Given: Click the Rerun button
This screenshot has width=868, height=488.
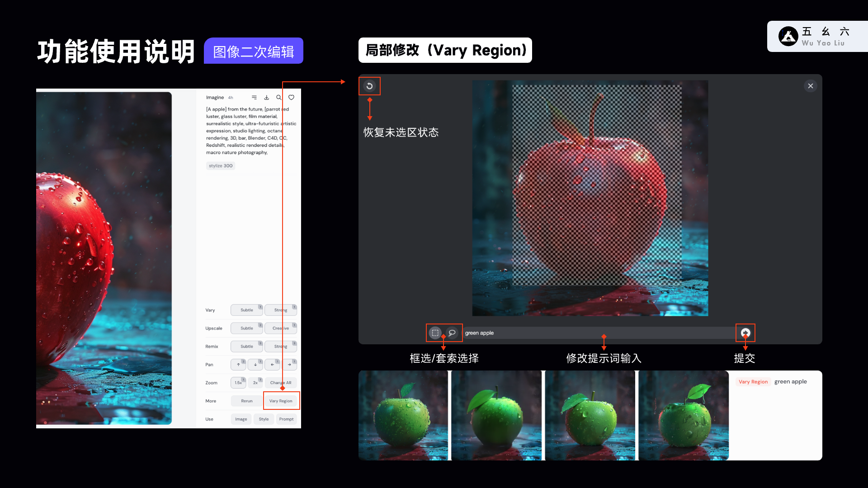Looking at the screenshot, I should (247, 401).
